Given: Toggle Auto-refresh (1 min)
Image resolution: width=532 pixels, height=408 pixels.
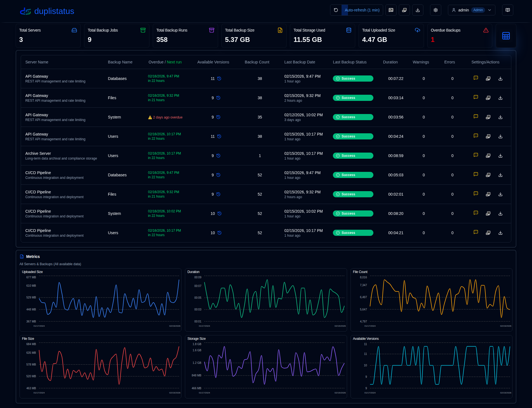Looking at the screenshot, I should (x=362, y=10).
